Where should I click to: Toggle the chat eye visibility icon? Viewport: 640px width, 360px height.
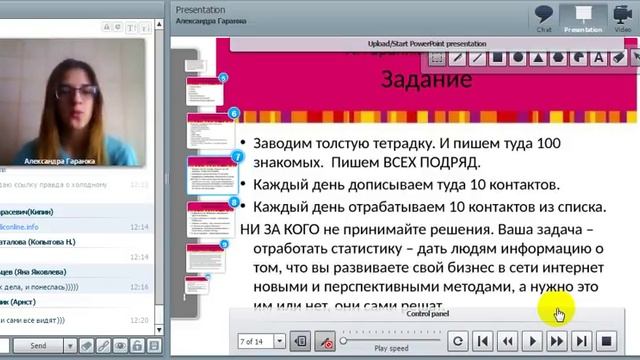(120, 346)
